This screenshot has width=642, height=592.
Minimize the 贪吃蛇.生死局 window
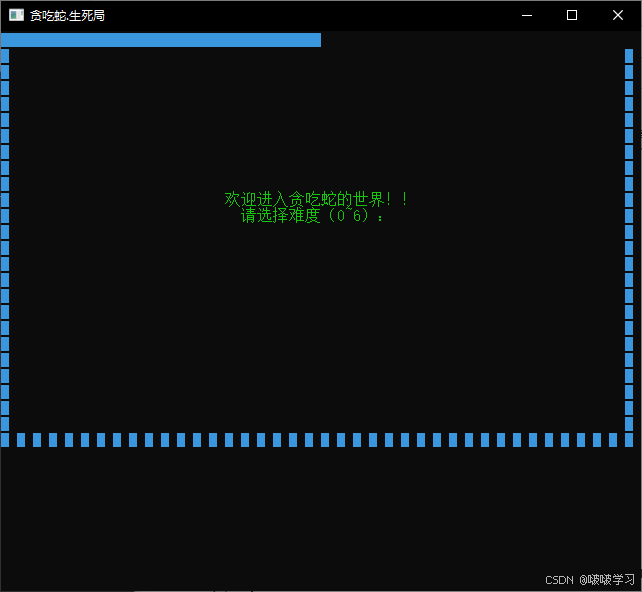point(527,15)
